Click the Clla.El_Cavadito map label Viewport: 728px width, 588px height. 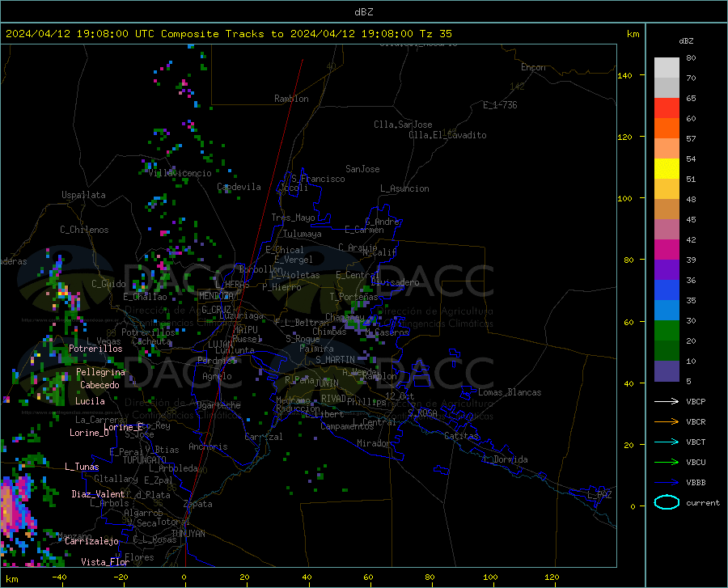[x=447, y=135]
